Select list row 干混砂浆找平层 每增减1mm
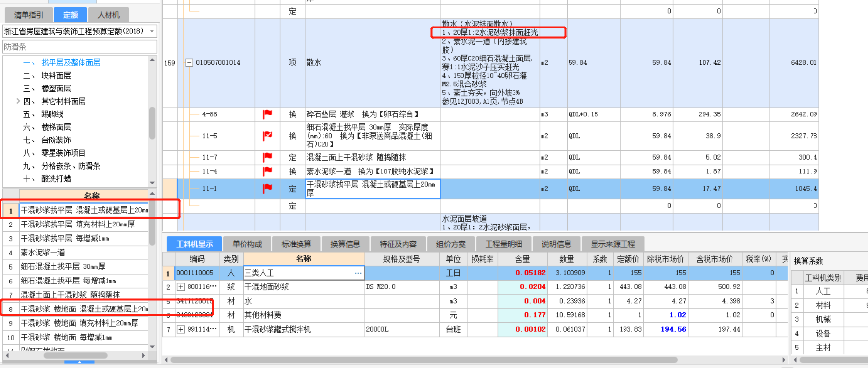The width and height of the screenshot is (868, 368). tap(83, 239)
